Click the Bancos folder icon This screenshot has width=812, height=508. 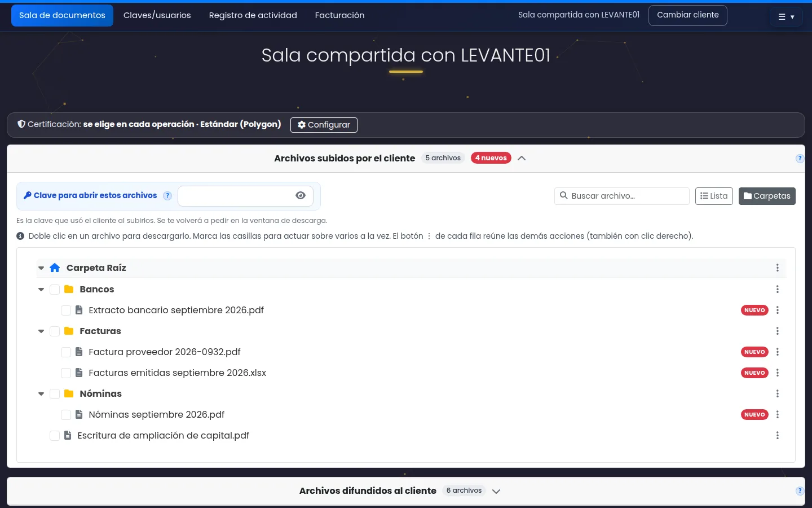click(x=69, y=289)
